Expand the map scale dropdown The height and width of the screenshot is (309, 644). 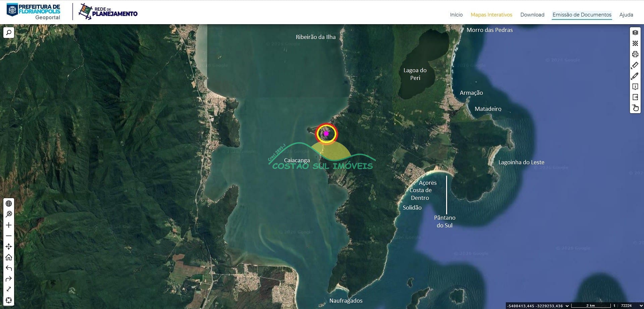pos(641,306)
